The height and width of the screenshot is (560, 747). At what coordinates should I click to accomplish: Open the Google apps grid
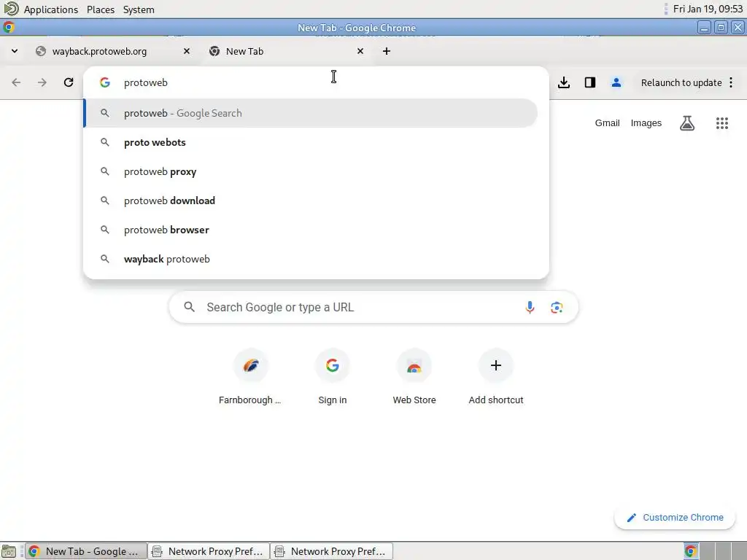pyautogui.click(x=721, y=123)
